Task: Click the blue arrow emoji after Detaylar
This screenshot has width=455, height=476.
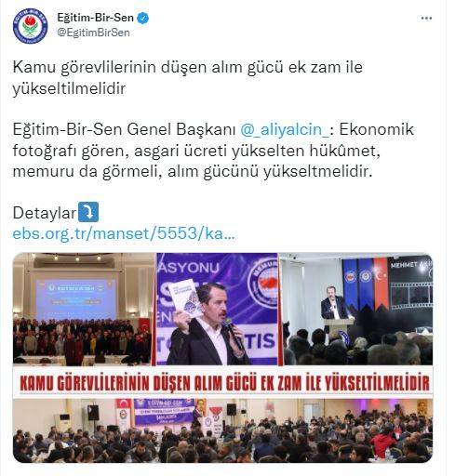Action: (88, 212)
